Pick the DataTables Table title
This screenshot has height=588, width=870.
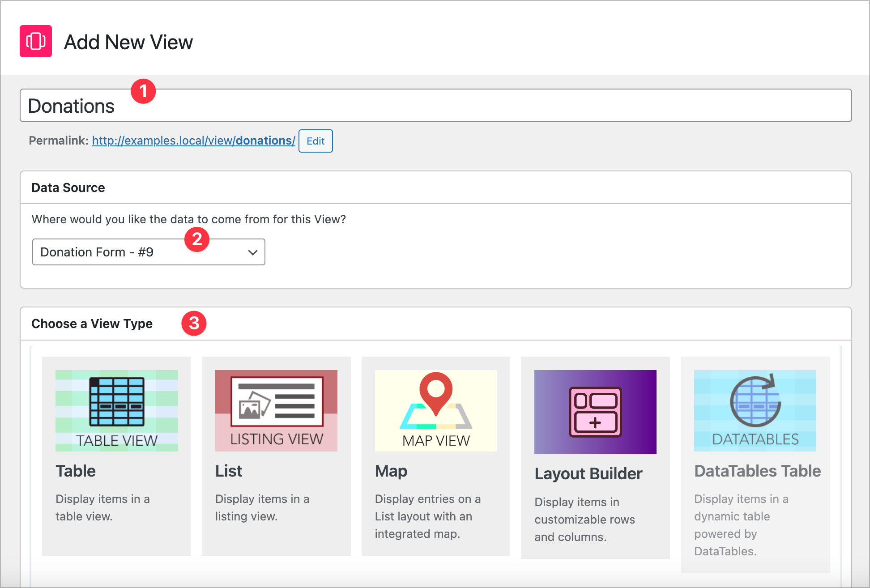point(757,471)
